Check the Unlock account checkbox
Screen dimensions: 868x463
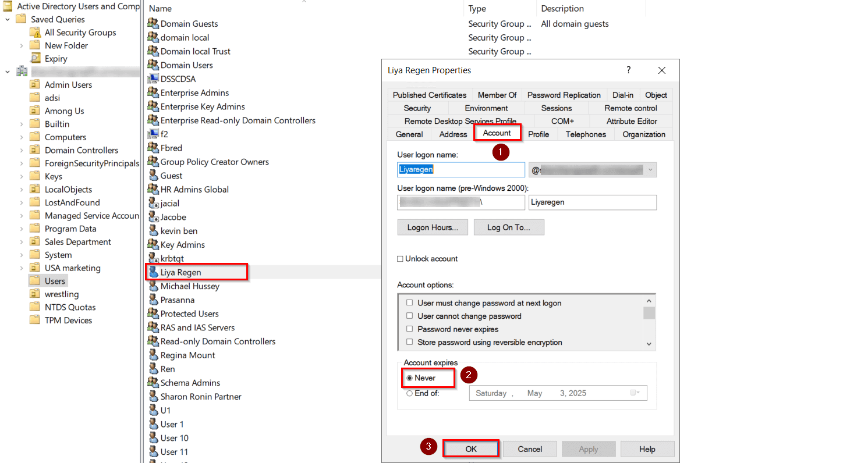point(401,259)
